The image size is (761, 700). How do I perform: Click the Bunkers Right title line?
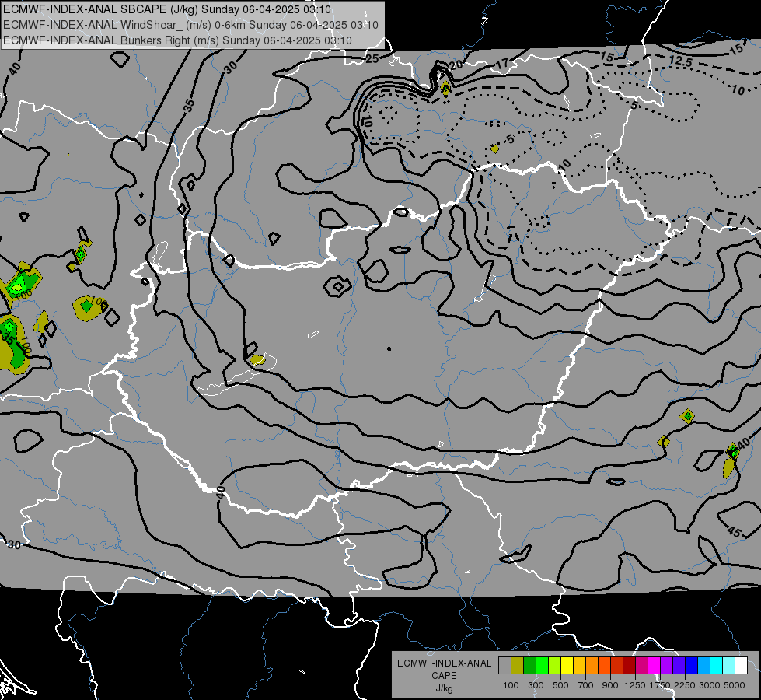point(177,40)
